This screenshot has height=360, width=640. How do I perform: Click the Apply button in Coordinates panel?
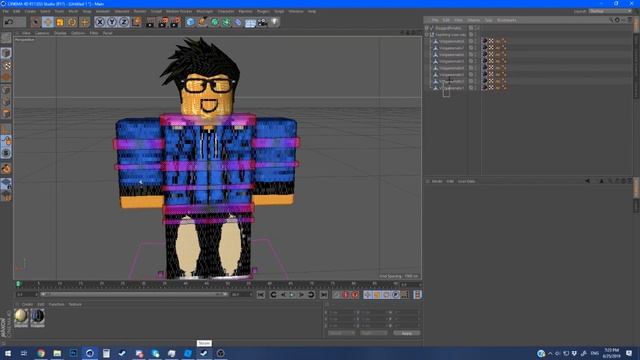407,333
